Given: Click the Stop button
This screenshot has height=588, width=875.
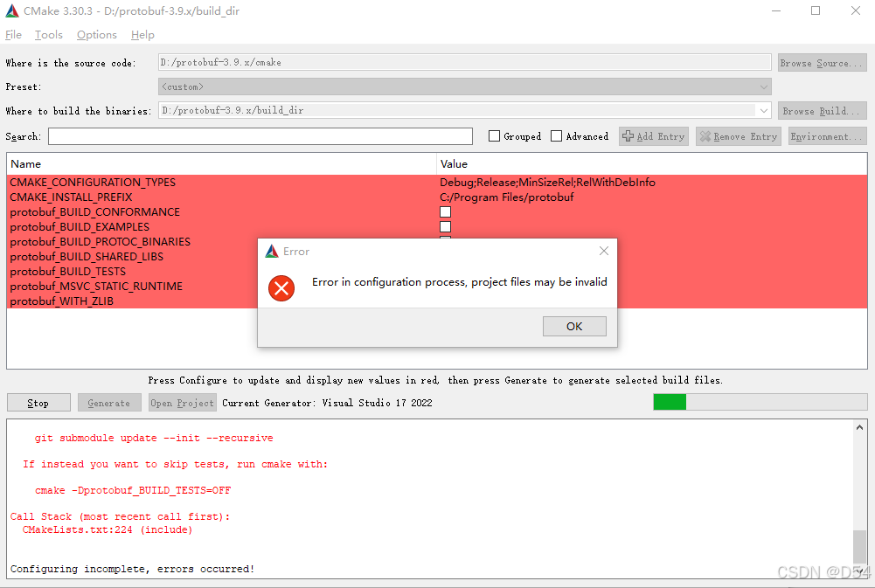Looking at the screenshot, I should click(x=38, y=403).
